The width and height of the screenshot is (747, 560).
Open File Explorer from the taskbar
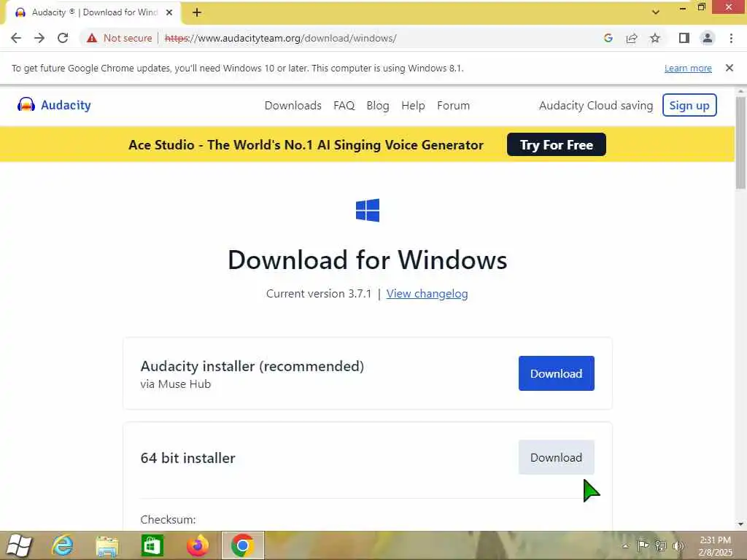(107, 545)
